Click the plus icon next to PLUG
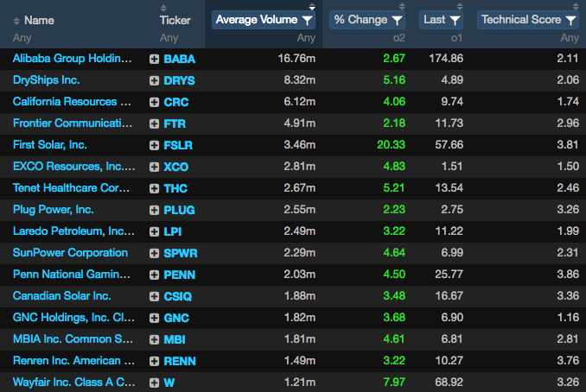The width and height of the screenshot is (586, 392). (x=154, y=210)
